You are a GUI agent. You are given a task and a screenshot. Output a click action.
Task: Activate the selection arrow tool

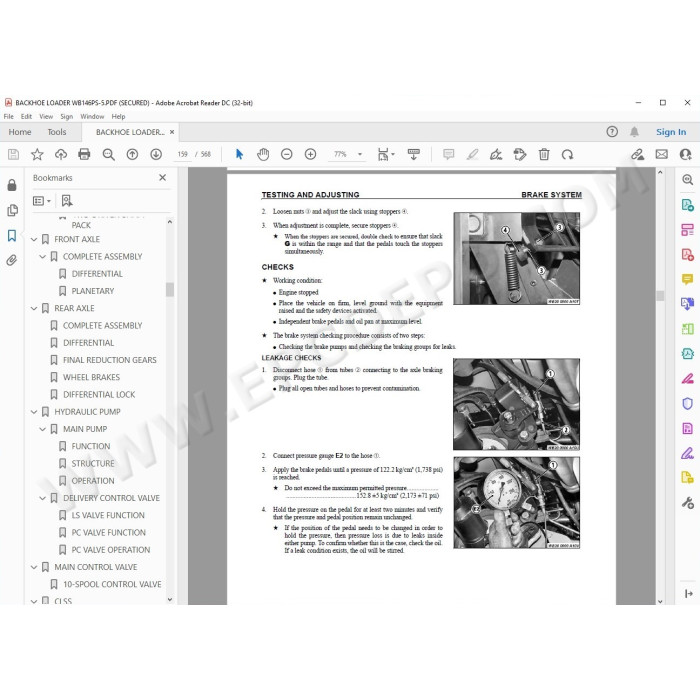pyautogui.click(x=239, y=154)
